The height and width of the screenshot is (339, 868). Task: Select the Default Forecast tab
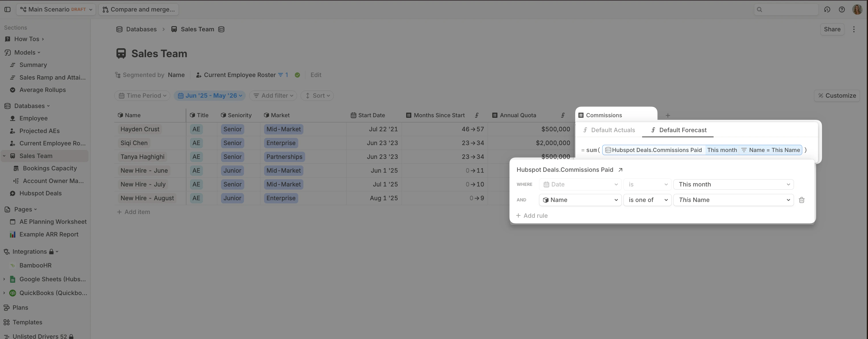point(678,130)
